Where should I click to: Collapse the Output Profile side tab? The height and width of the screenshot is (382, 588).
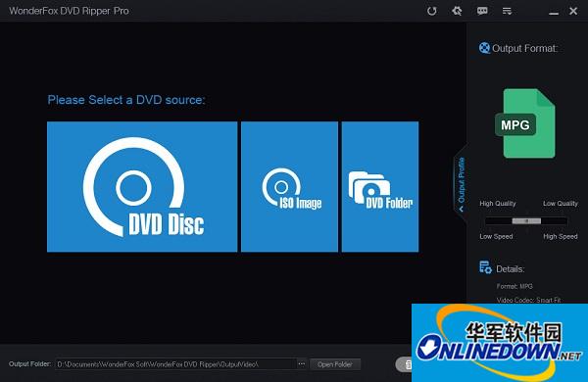pyautogui.click(x=461, y=184)
